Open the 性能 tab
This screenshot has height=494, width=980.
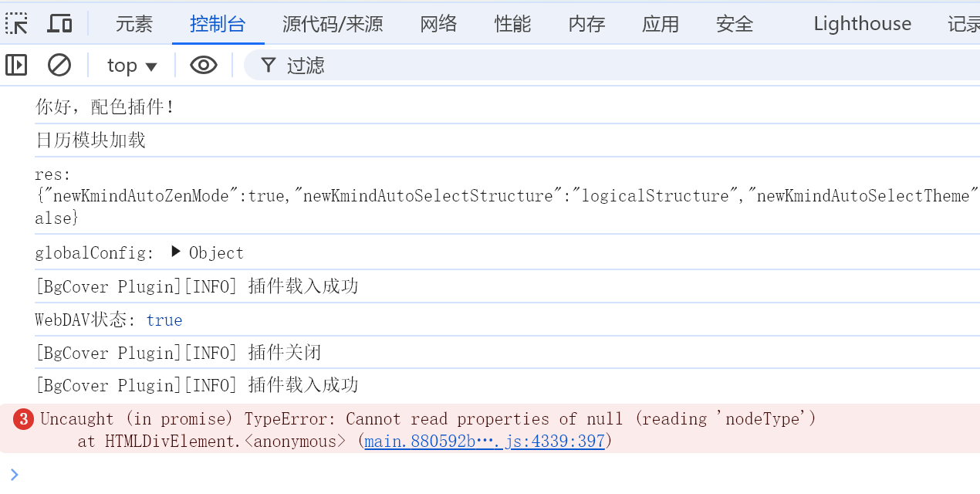pyautogui.click(x=513, y=24)
